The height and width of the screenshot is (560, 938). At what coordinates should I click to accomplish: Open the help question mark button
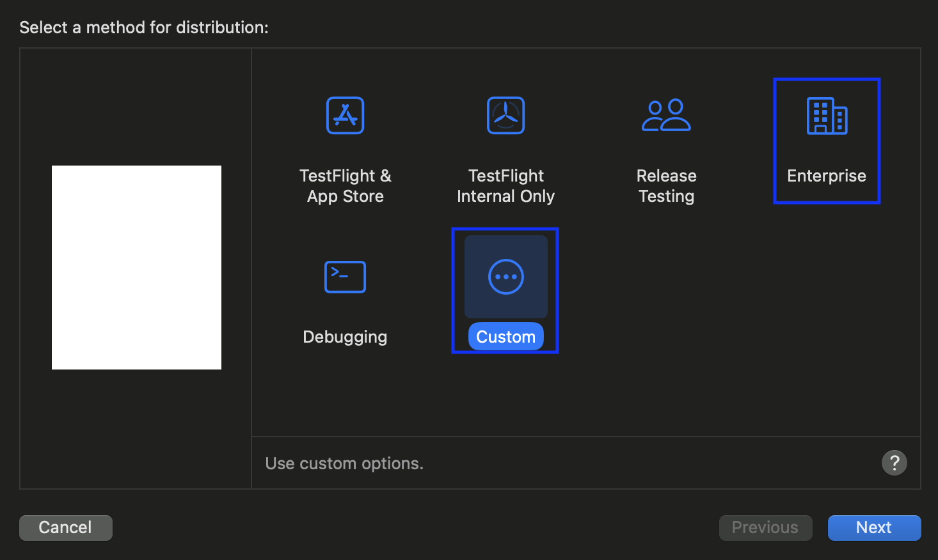pos(894,463)
